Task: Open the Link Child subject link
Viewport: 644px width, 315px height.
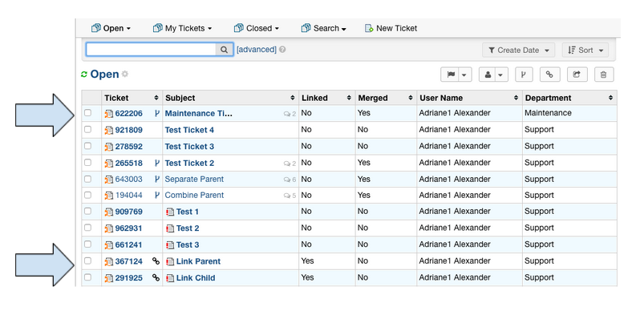Action: coord(196,278)
